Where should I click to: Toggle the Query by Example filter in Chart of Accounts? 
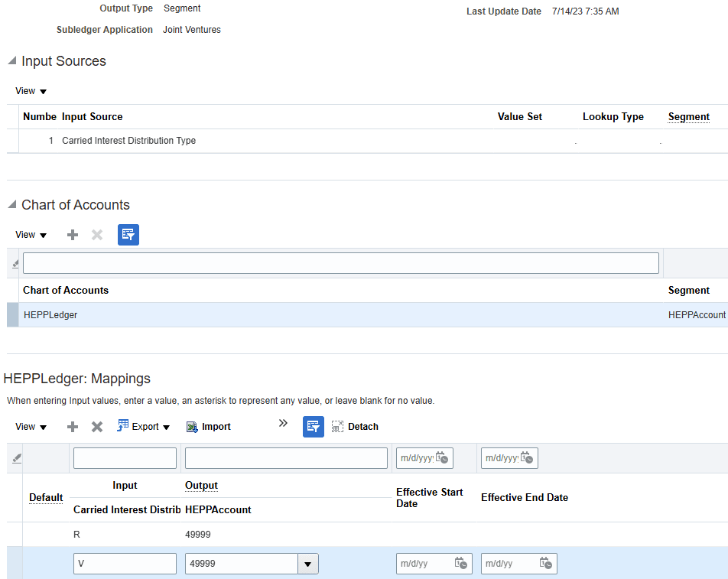coord(128,235)
